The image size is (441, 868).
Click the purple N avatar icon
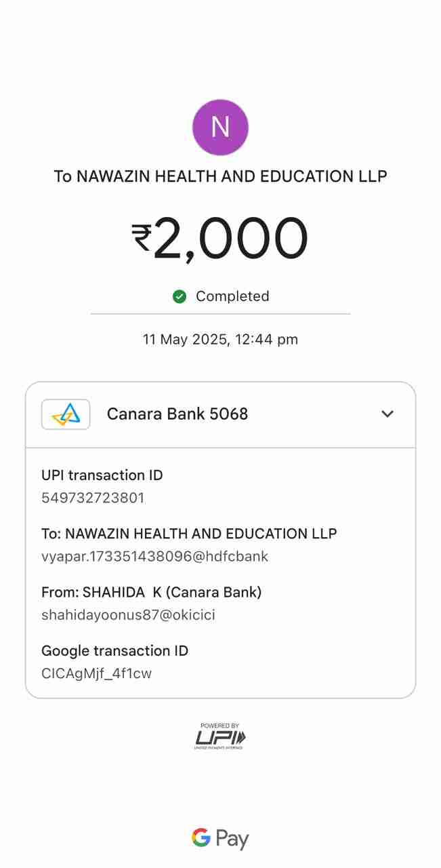click(220, 127)
